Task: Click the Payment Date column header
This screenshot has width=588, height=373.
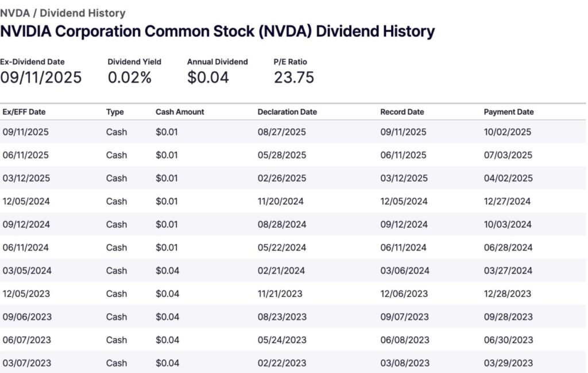Action: (x=508, y=112)
